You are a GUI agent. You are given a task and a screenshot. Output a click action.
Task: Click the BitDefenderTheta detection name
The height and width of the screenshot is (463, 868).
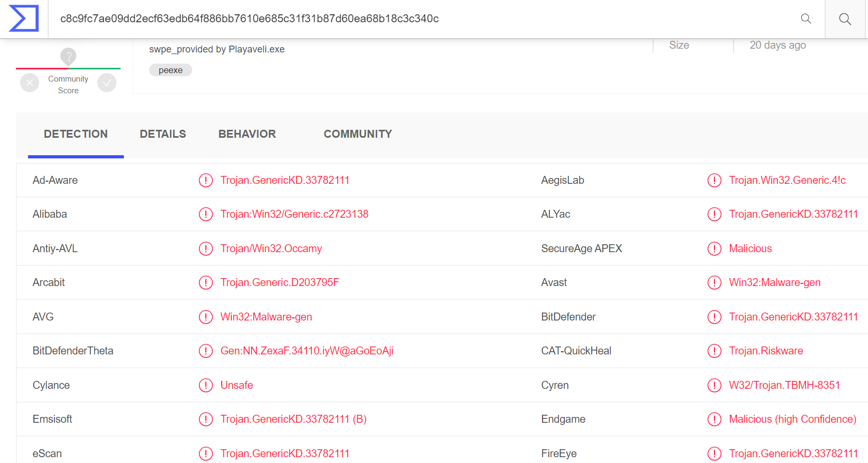pos(306,351)
